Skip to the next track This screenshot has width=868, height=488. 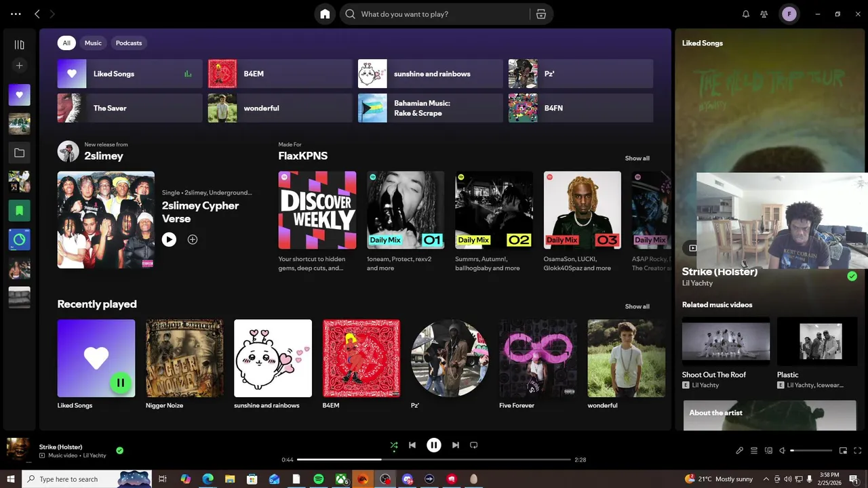tap(456, 445)
